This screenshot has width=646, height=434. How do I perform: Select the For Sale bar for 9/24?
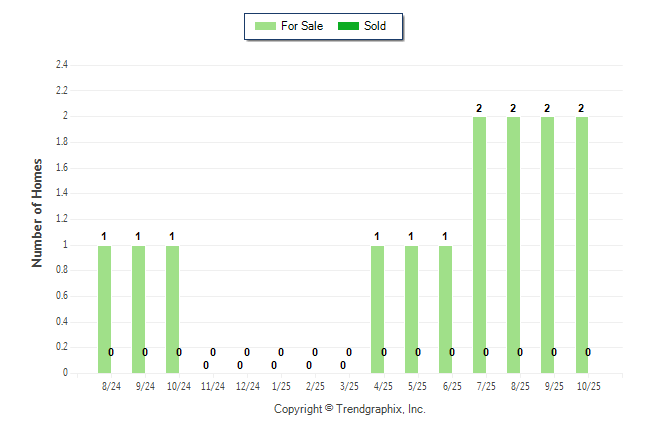[x=139, y=308]
